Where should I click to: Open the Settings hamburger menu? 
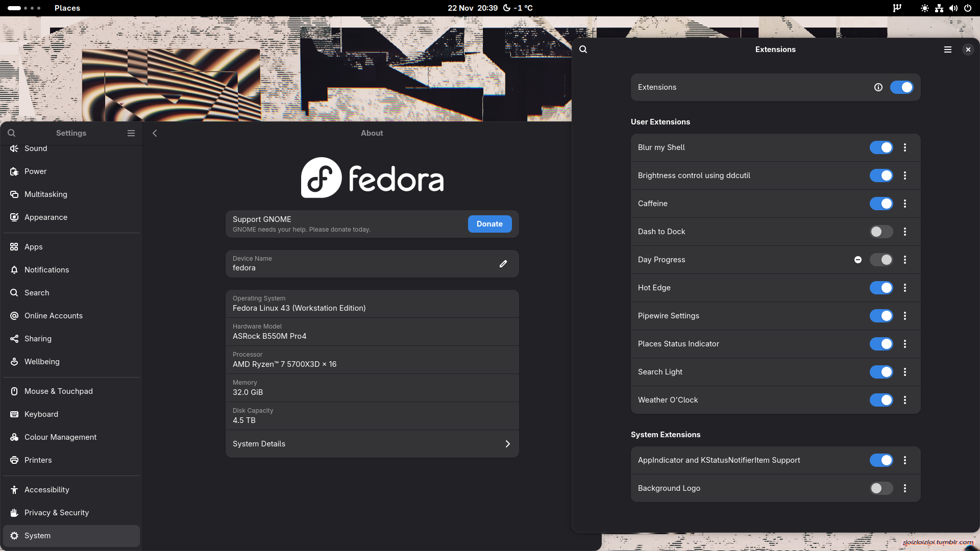click(131, 133)
